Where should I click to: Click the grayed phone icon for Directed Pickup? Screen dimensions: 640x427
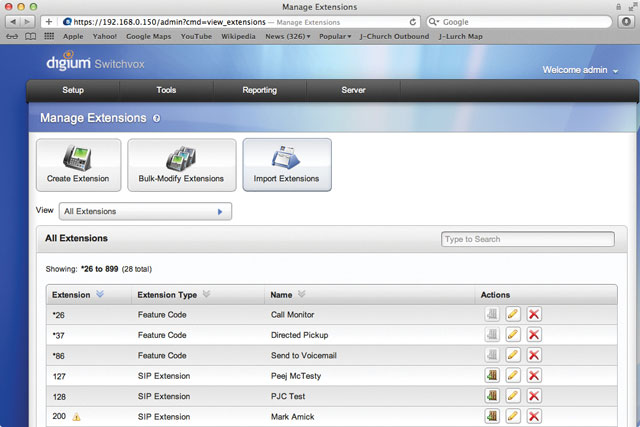pos(492,335)
